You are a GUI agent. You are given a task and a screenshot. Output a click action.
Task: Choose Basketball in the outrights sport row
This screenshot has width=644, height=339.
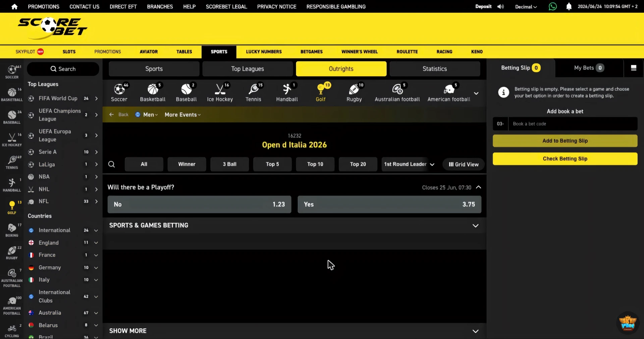click(153, 92)
